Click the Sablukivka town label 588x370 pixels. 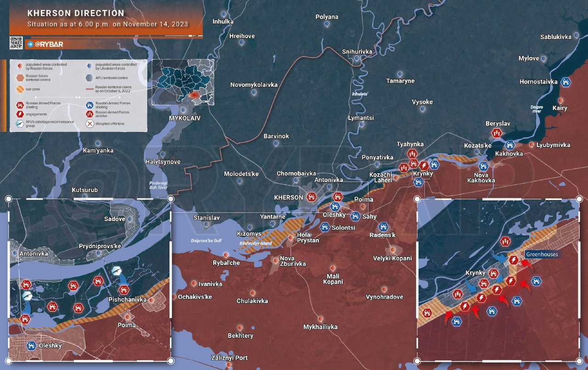[555, 37]
